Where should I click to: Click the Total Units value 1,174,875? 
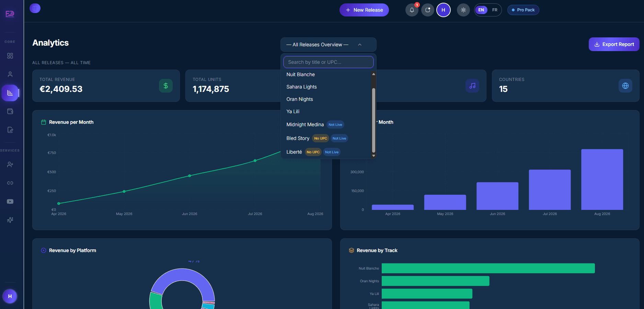(211, 89)
